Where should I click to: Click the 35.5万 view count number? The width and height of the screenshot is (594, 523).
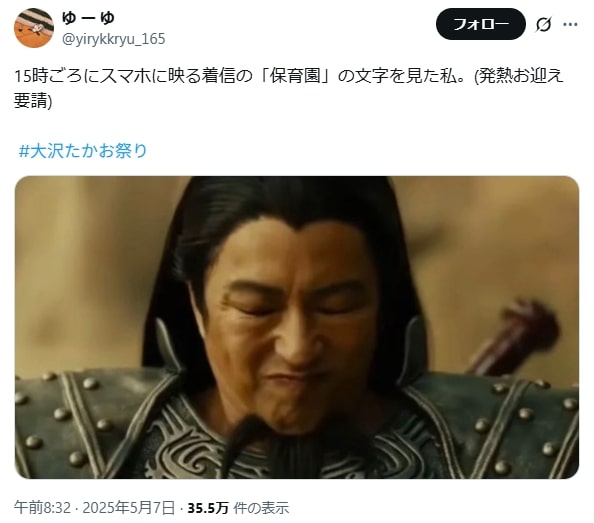click(208, 508)
